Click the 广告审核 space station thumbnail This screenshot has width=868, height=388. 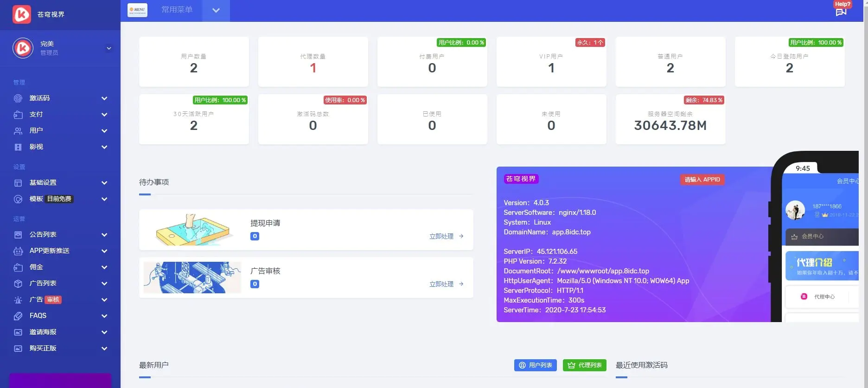(192, 278)
